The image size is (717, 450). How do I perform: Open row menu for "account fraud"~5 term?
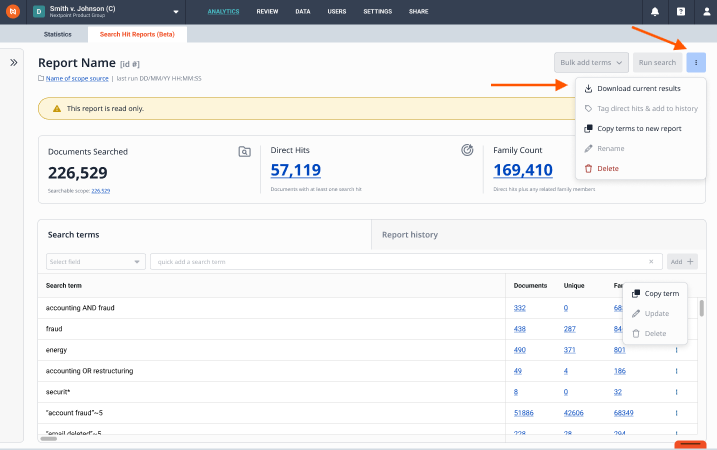(676, 413)
